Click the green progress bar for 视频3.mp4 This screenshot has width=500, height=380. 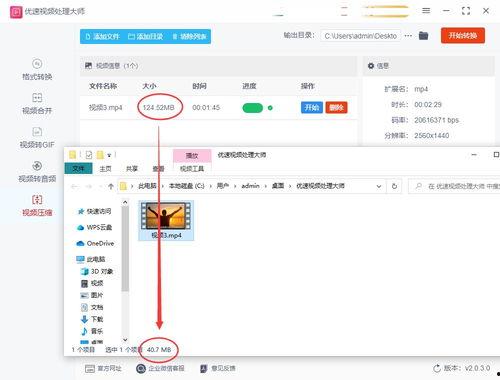coord(253,108)
